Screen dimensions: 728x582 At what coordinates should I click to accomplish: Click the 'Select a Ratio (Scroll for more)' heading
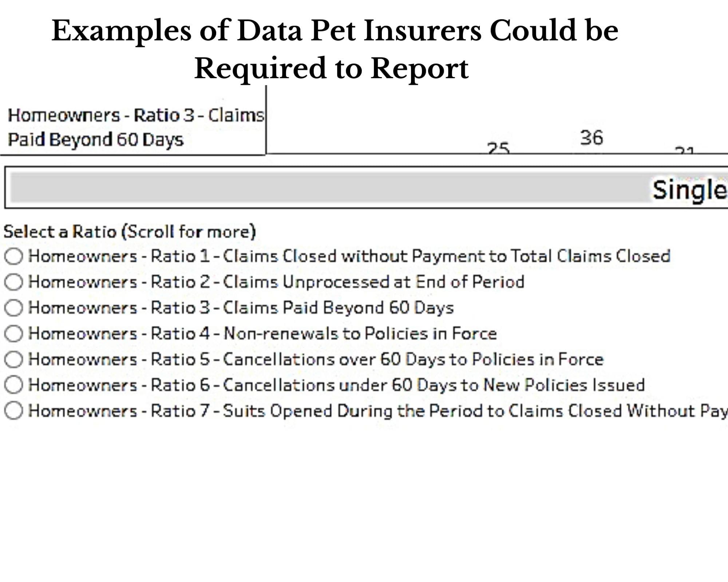pyautogui.click(x=130, y=232)
